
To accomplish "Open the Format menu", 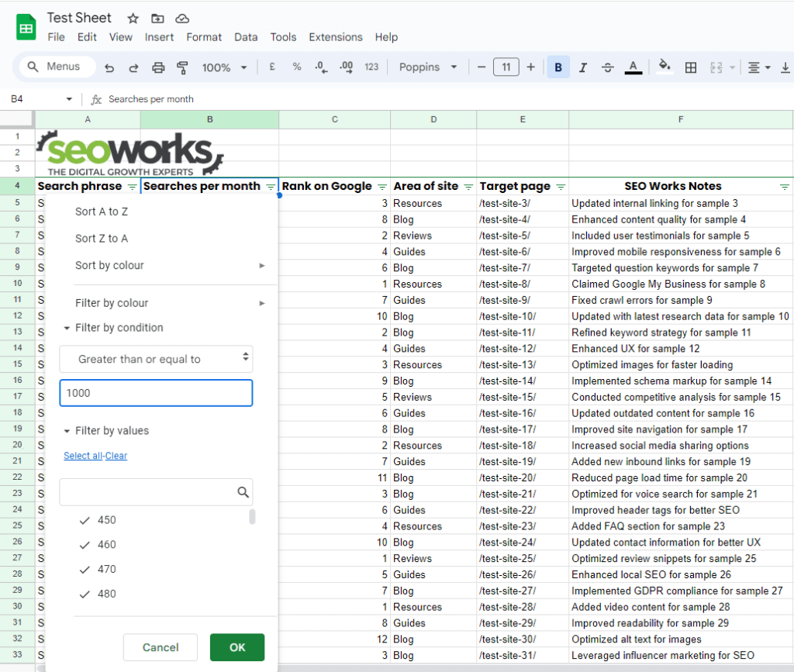I will pyautogui.click(x=204, y=37).
